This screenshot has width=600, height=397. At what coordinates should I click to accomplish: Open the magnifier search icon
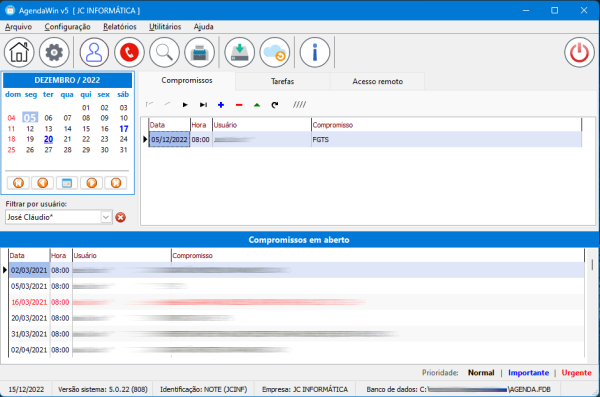[x=164, y=52]
